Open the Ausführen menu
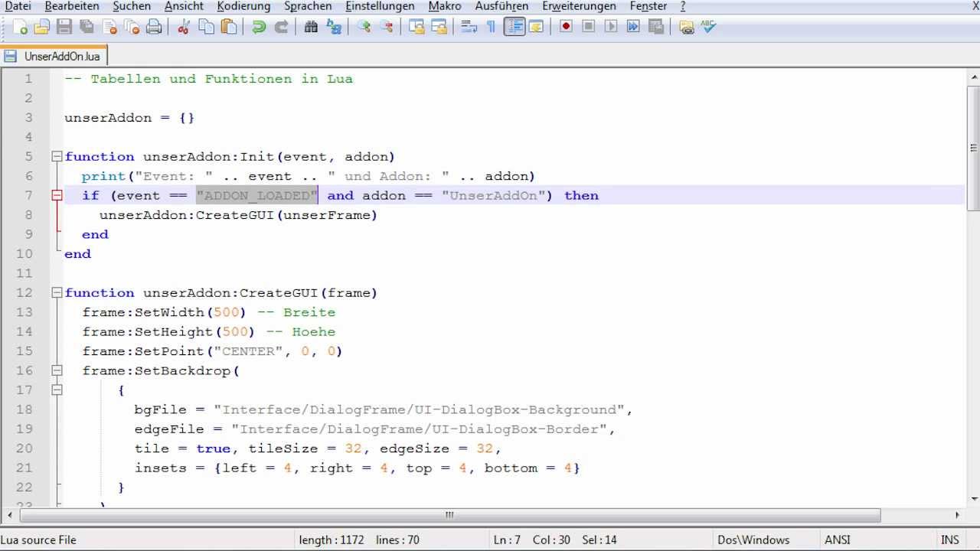 (501, 6)
